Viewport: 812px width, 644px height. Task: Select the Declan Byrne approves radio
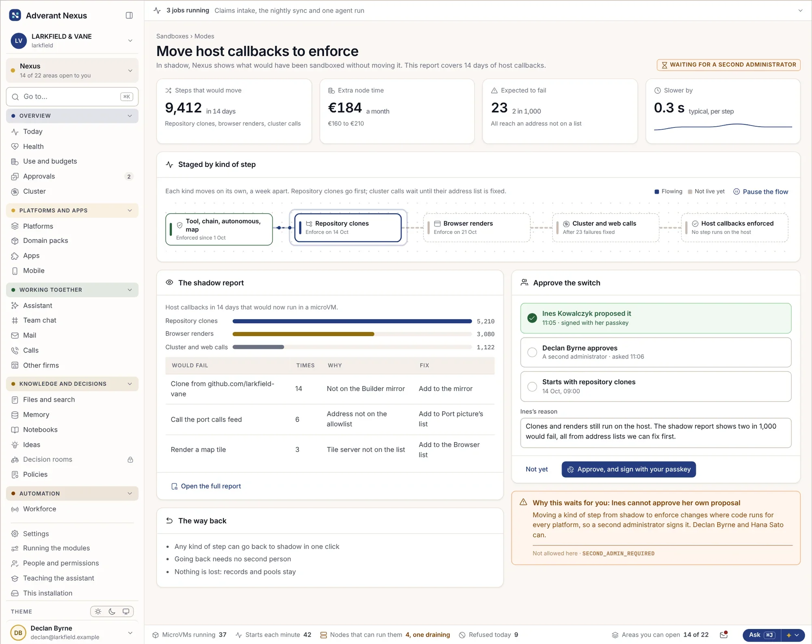click(532, 352)
